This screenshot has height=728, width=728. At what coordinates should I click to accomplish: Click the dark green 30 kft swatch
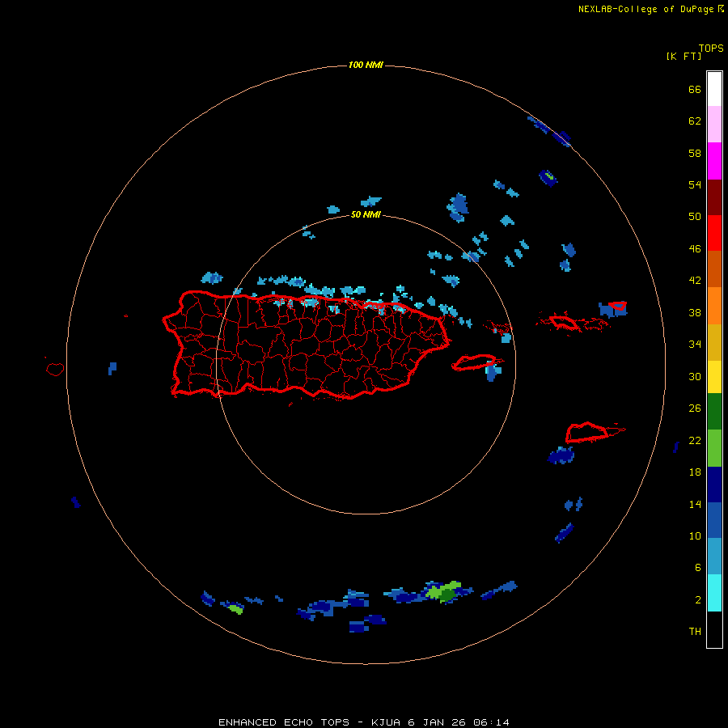[714, 412]
